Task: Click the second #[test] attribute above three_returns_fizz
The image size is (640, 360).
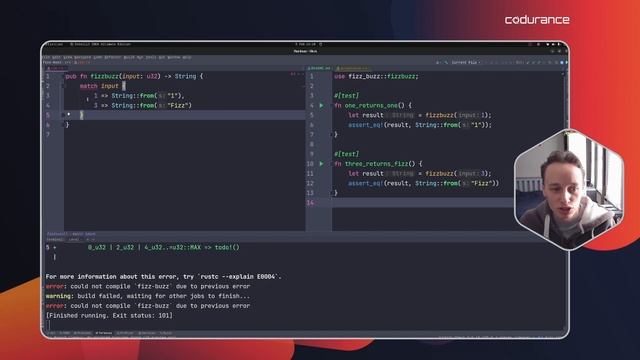Action: coord(347,154)
